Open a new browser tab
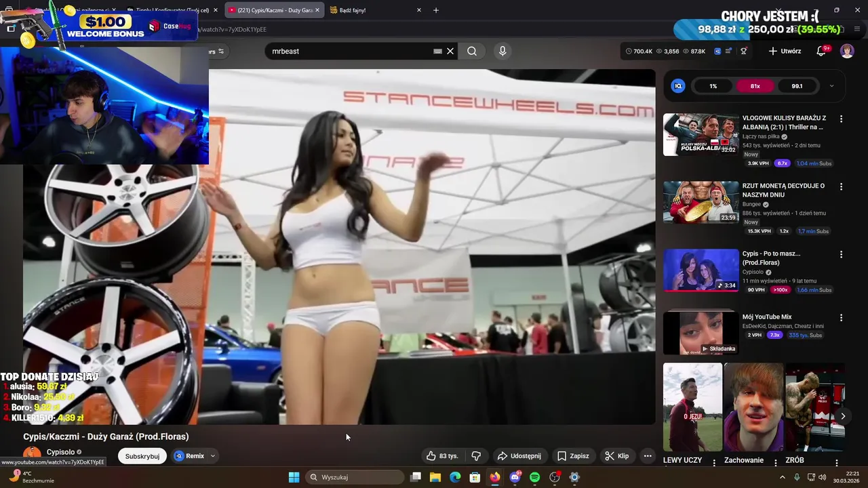Viewport: 868px width, 488px height. 436,10
